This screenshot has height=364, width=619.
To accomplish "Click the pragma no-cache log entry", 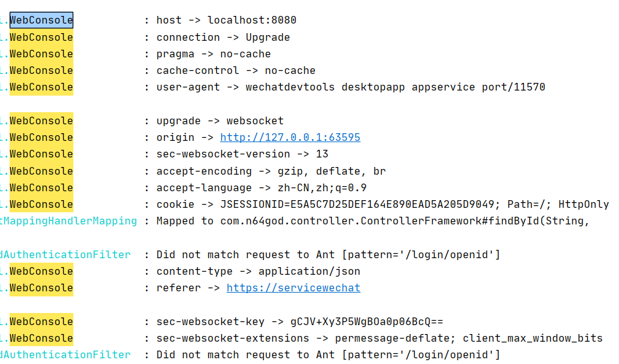I will (x=213, y=54).
